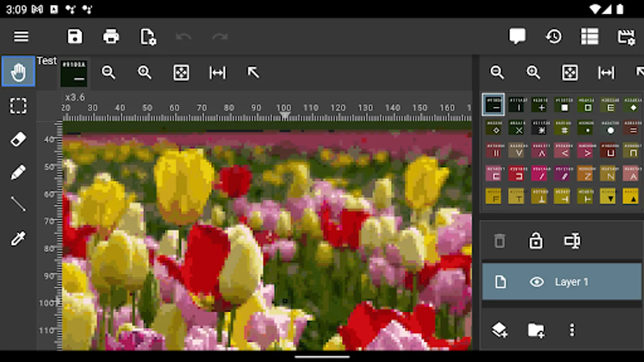Open the history clock panel
Image resolution: width=644 pixels, height=362 pixels.
(554, 37)
